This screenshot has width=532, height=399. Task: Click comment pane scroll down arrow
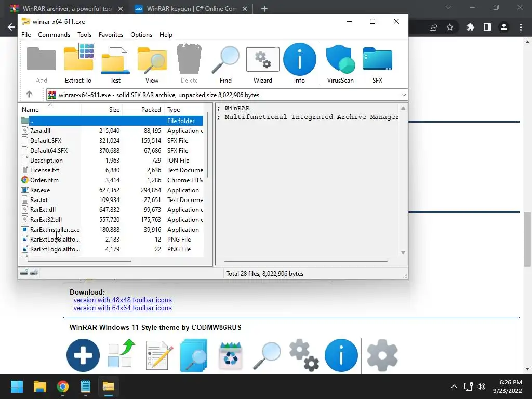pyautogui.click(x=403, y=252)
